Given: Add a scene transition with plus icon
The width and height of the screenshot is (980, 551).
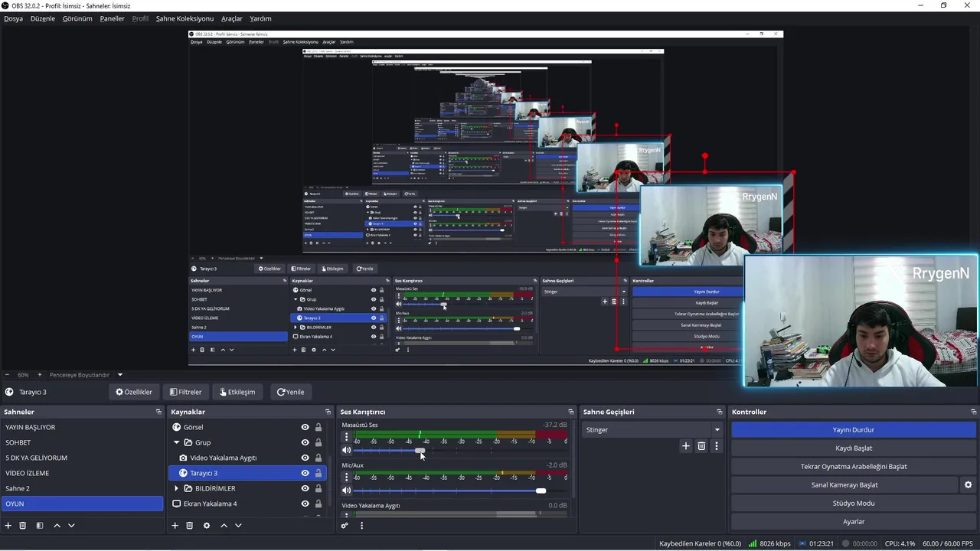Looking at the screenshot, I should [x=685, y=446].
